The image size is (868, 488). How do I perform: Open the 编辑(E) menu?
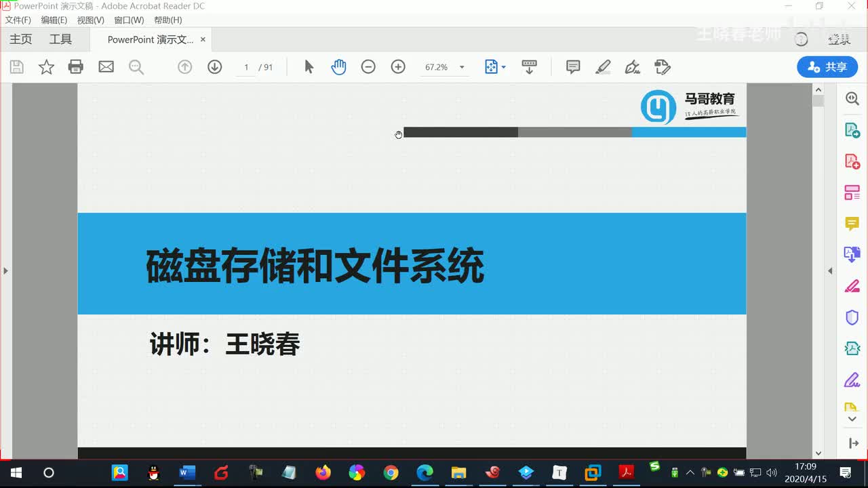[x=54, y=20]
